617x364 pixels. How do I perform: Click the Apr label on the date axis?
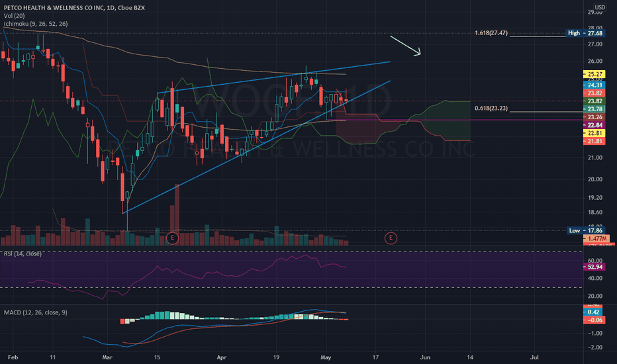[x=222, y=357]
